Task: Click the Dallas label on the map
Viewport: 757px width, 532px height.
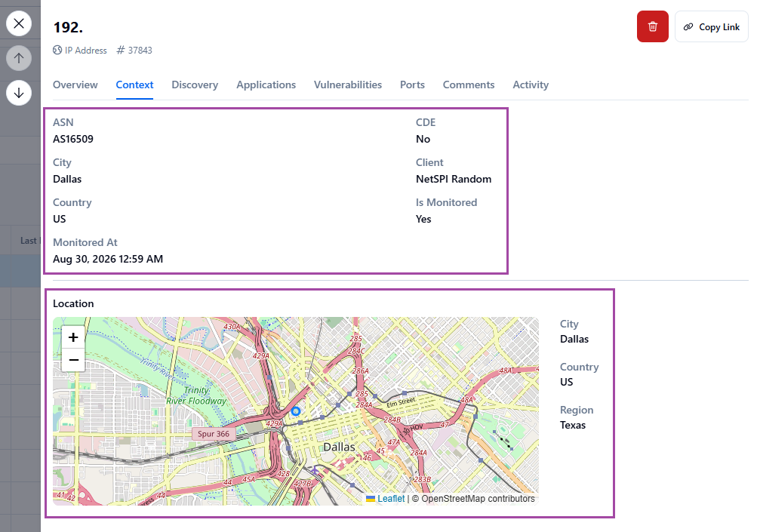Action: click(339, 447)
